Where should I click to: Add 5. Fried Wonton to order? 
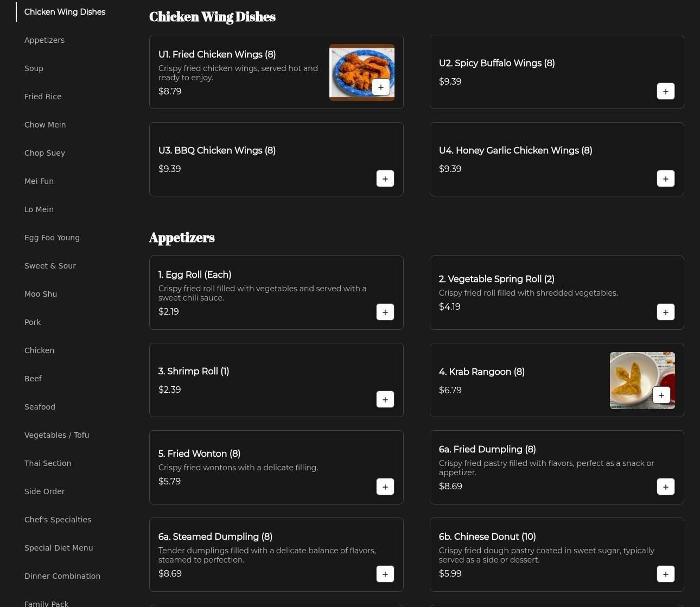(x=385, y=487)
